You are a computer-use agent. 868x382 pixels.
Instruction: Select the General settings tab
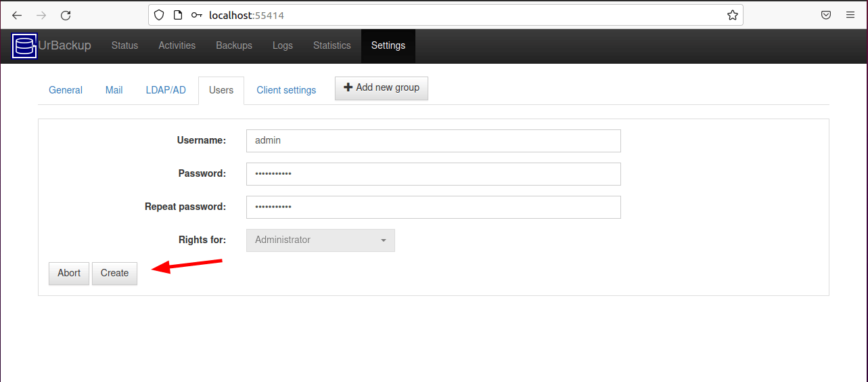66,90
